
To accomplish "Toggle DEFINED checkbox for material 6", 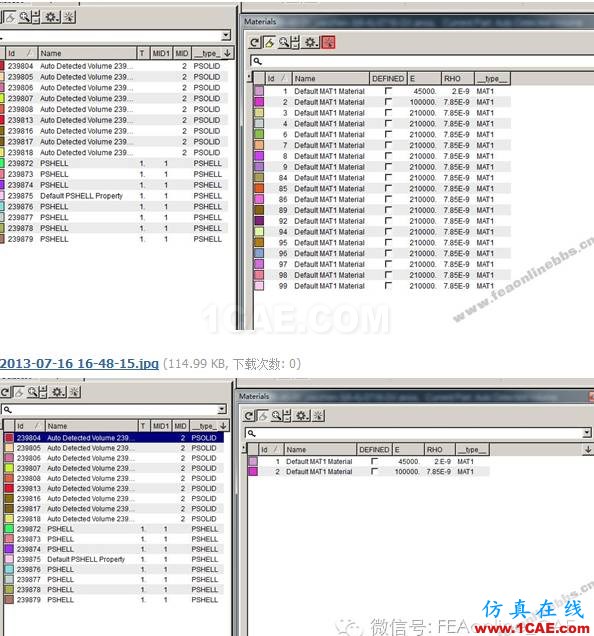I will pyautogui.click(x=388, y=134).
